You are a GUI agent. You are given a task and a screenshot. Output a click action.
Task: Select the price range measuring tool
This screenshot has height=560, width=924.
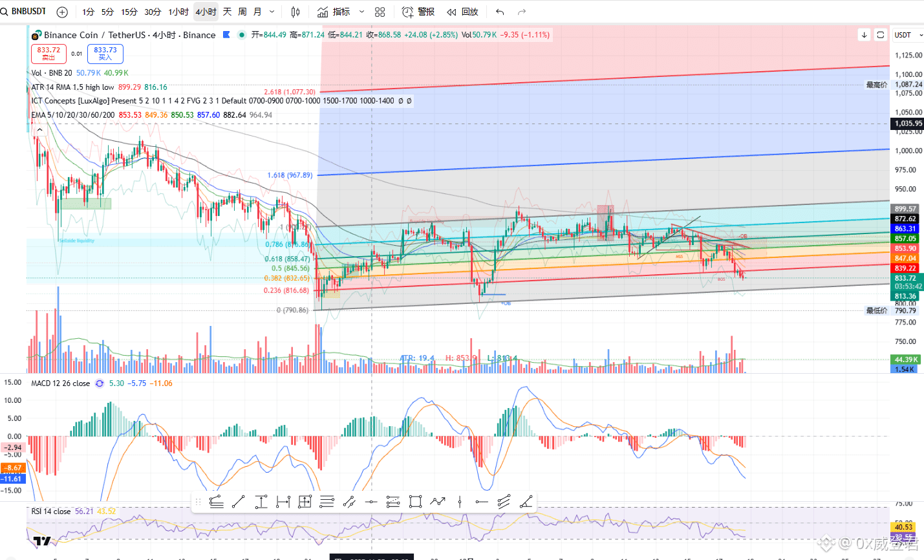[261, 501]
